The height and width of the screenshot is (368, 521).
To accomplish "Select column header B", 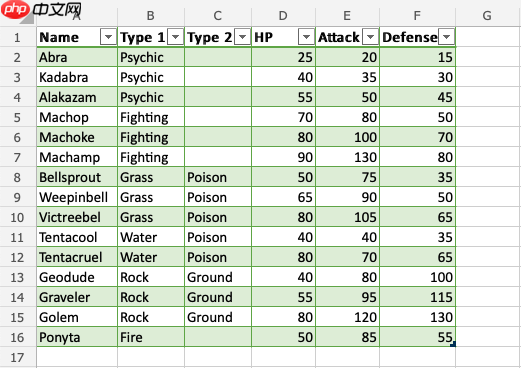I will [151, 16].
